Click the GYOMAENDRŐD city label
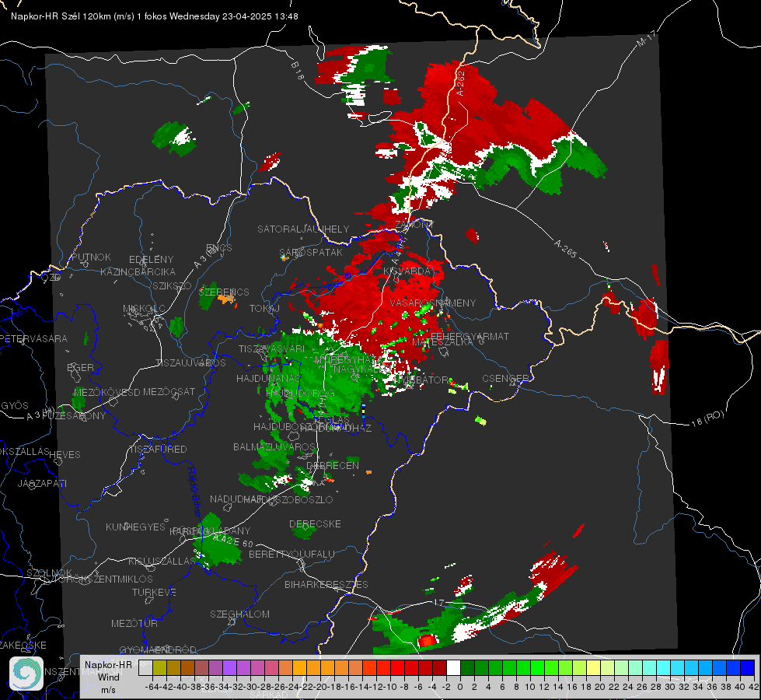 (158, 650)
